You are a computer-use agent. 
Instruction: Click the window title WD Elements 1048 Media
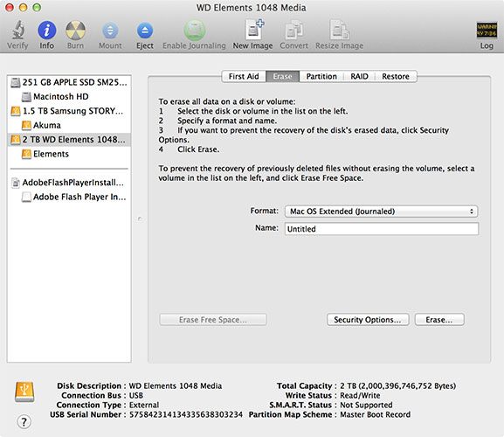(x=252, y=7)
